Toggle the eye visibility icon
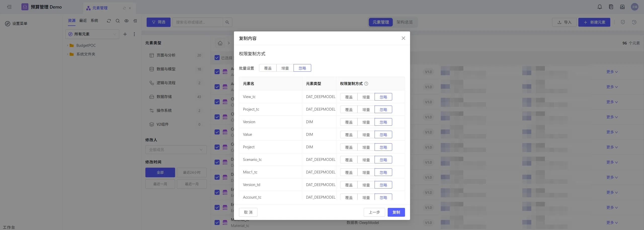644x230 pixels. [x=127, y=21]
